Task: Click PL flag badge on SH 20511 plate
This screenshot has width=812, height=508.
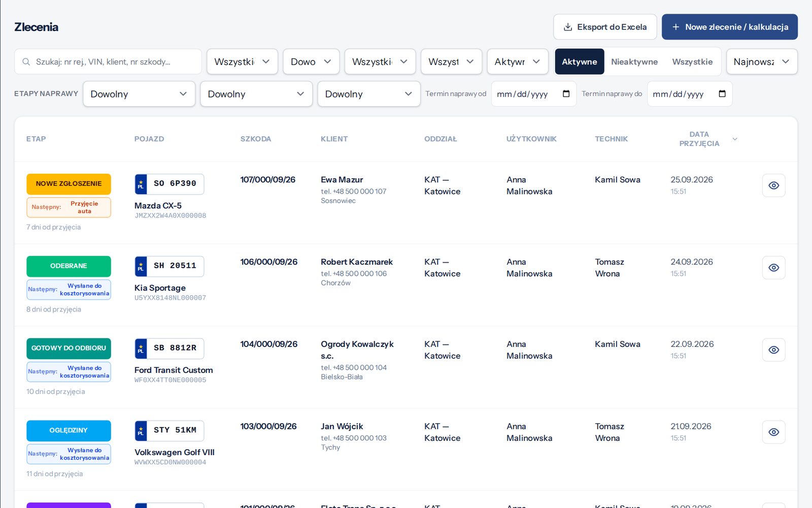Action: [141, 266]
